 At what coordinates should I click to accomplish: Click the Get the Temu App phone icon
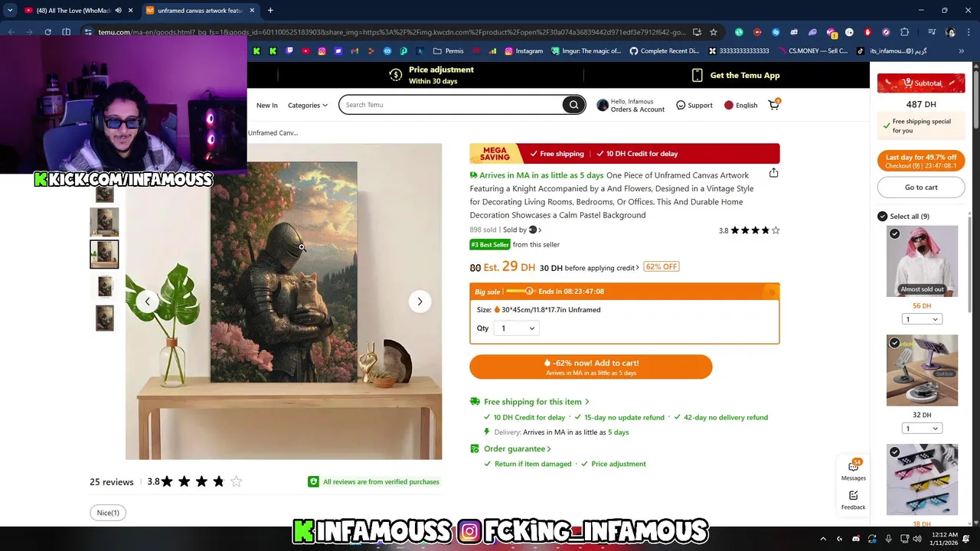coord(697,75)
